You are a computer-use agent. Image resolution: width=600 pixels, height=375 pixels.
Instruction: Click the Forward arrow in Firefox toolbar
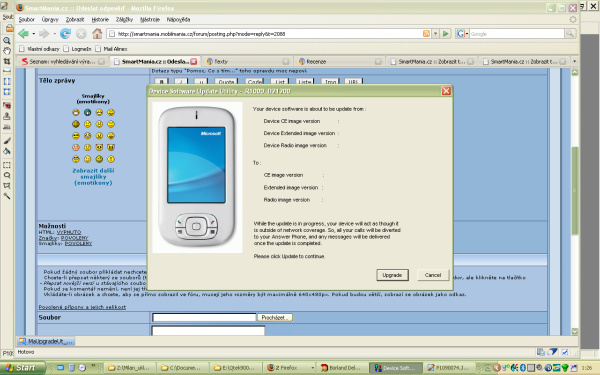pyautogui.click(x=44, y=34)
